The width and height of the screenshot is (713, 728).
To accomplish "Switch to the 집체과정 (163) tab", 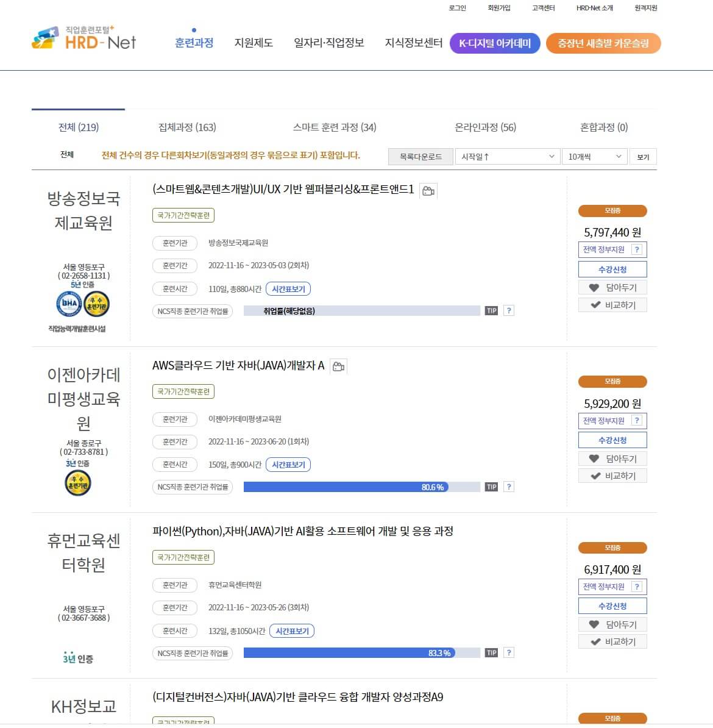I will (x=187, y=127).
